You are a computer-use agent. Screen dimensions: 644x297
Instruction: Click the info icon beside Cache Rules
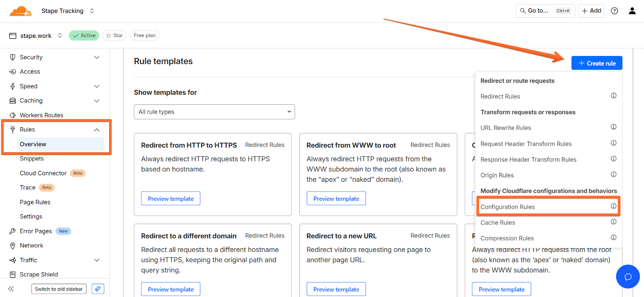[x=613, y=222]
